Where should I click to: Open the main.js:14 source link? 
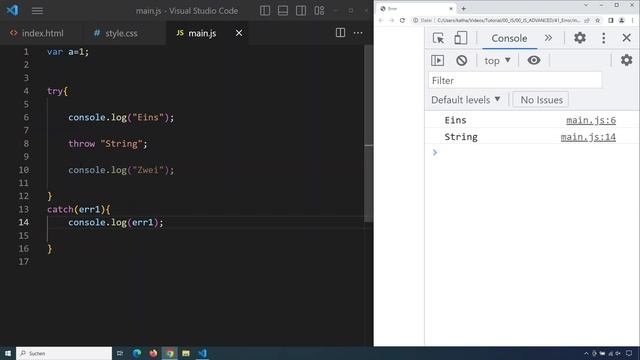588,137
